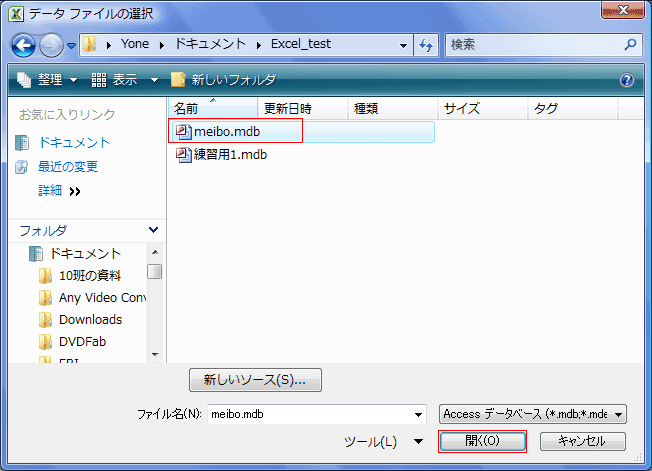Open 最近の変更 favorite link
Image resolution: width=652 pixels, height=471 pixels.
68,167
